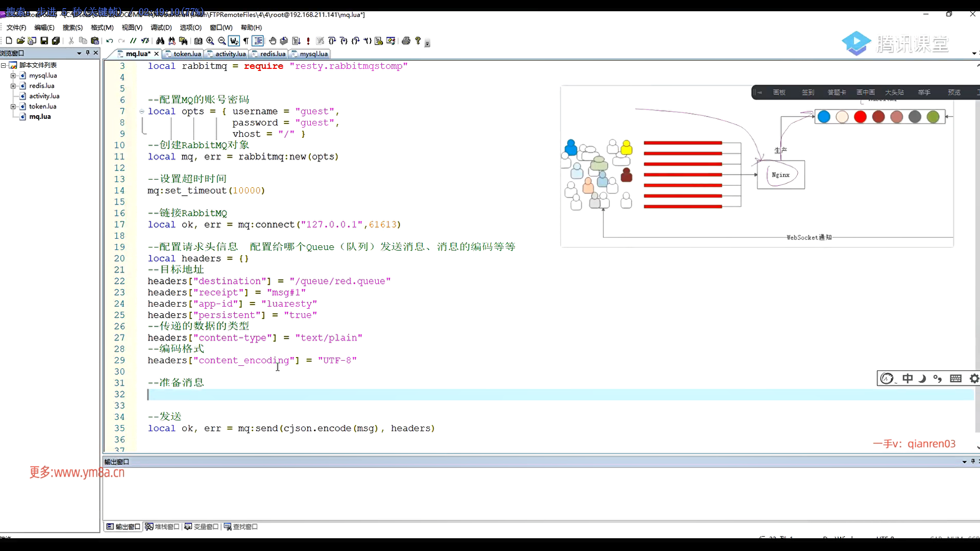This screenshot has height=551, width=980.
Task: Click the Zoom in magnifier icon
Action: pos(210,41)
